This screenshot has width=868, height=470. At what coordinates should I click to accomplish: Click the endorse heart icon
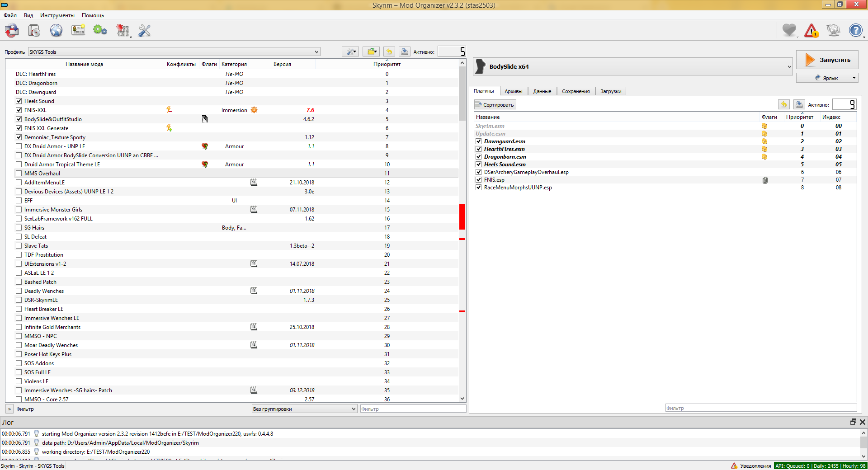(789, 31)
